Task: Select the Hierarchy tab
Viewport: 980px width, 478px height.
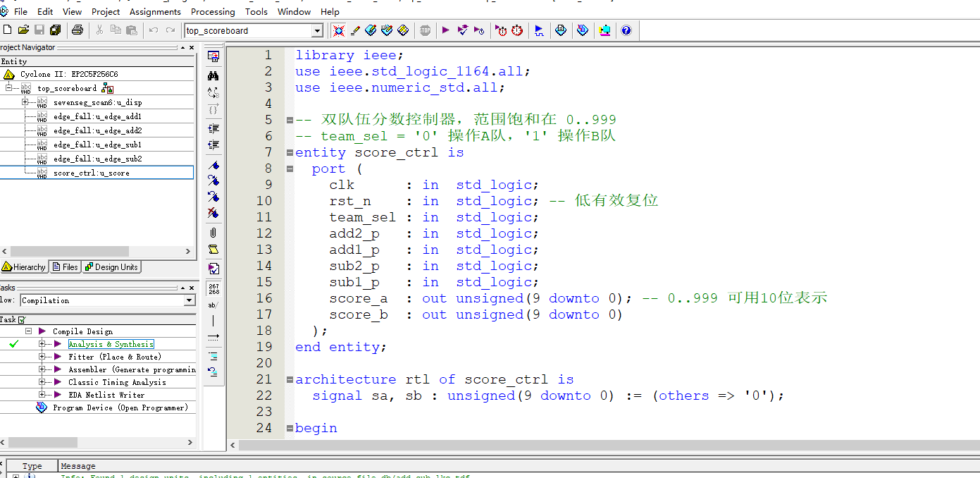Action: (x=24, y=267)
